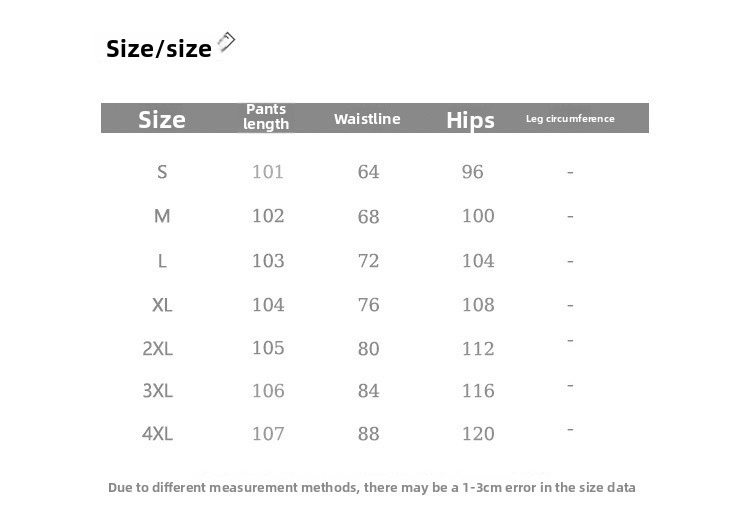Select the Size column header
This screenshot has width=750, height=515.
coord(162,119)
